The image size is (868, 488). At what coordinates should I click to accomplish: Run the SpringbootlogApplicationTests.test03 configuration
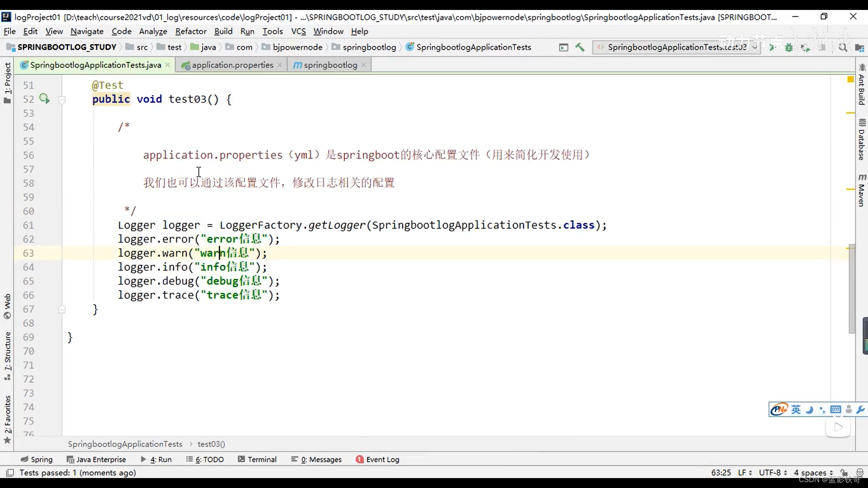pos(772,47)
